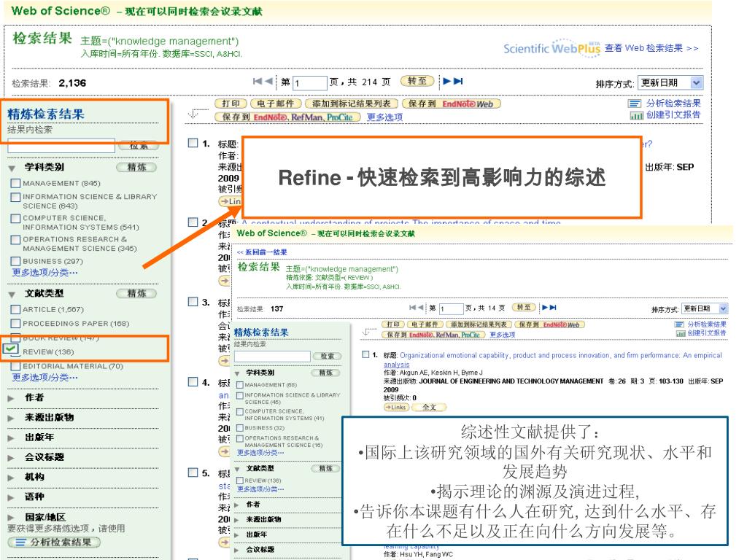Go to next page of main results
The image size is (747, 560).
click(x=447, y=81)
